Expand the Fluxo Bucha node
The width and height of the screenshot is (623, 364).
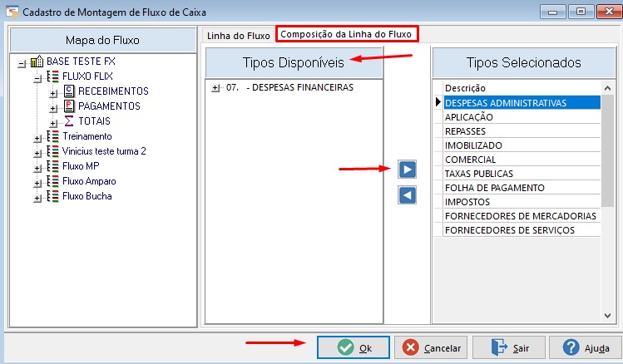pos(37,198)
